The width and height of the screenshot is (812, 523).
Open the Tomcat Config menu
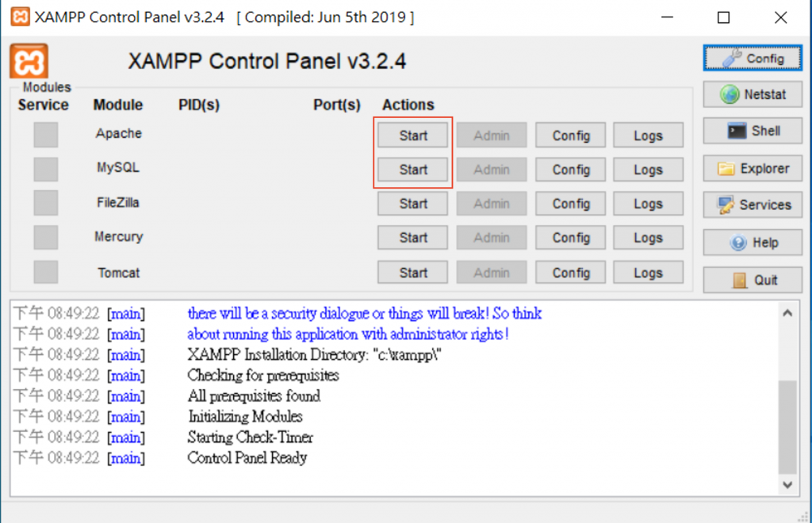(571, 273)
